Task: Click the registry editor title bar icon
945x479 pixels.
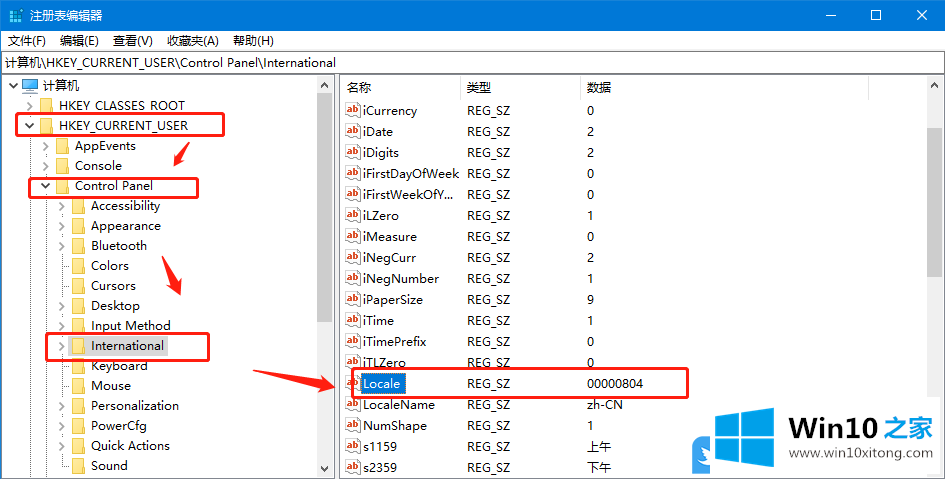Action: pyautogui.click(x=16, y=15)
